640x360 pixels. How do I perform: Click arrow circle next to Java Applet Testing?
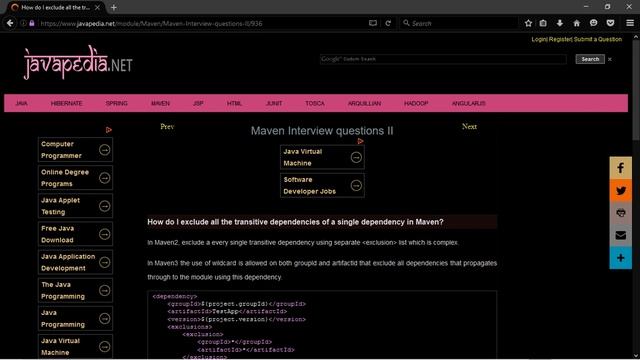(x=104, y=206)
